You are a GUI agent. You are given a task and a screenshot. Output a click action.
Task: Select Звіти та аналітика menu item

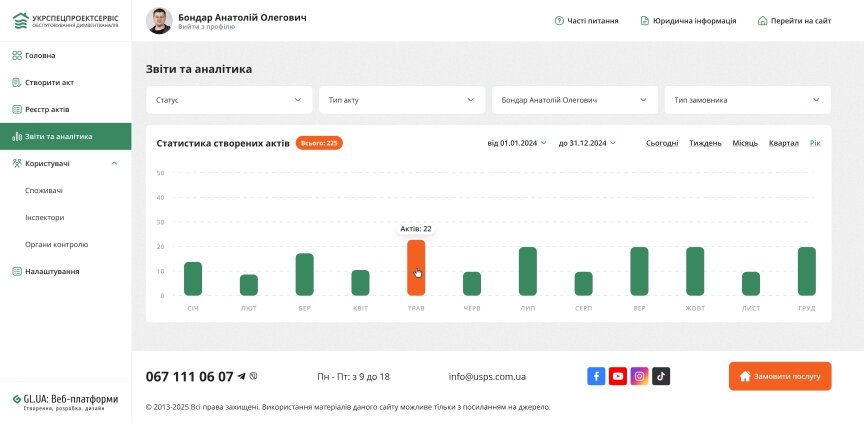click(66, 137)
